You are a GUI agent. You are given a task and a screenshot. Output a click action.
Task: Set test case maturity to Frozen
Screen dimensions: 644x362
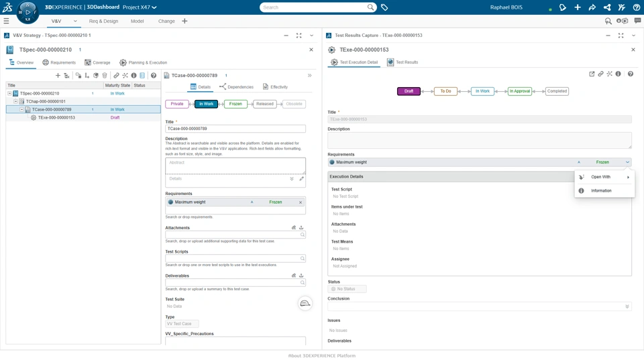point(235,104)
